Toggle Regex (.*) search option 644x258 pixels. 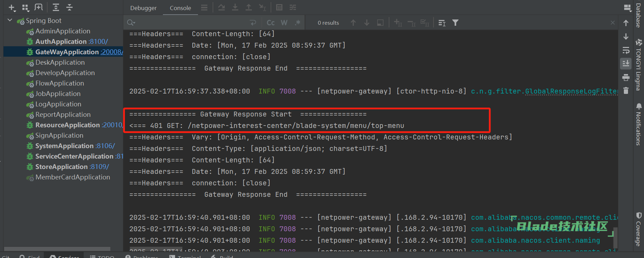[x=298, y=23]
